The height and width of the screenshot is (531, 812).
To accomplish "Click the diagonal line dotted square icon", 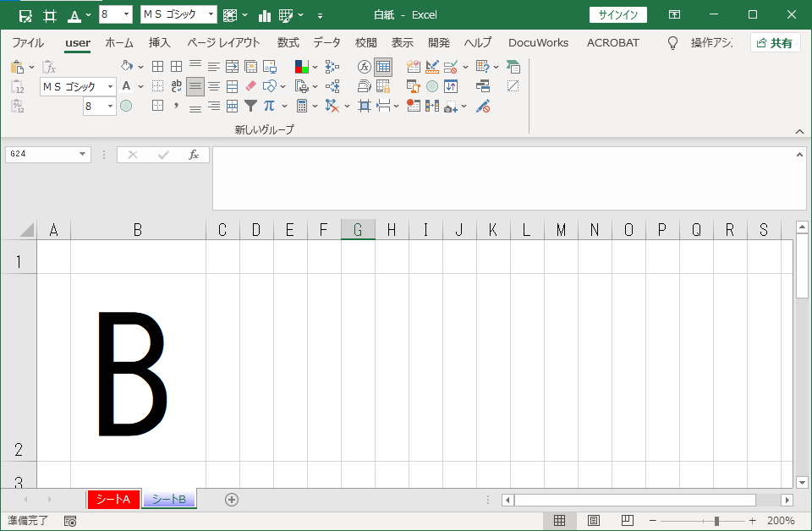I will tap(513, 86).
